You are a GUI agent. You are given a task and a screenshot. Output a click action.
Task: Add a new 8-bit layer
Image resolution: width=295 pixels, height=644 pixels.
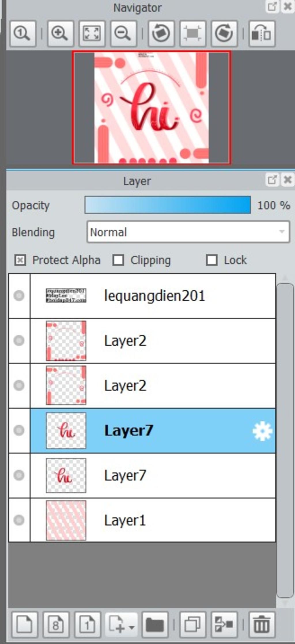(x=56, y=625)
